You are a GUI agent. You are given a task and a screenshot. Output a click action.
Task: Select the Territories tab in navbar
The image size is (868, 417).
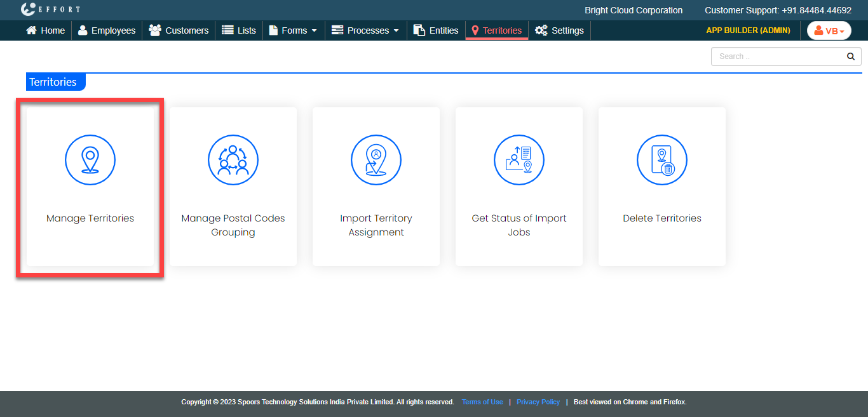496,30
